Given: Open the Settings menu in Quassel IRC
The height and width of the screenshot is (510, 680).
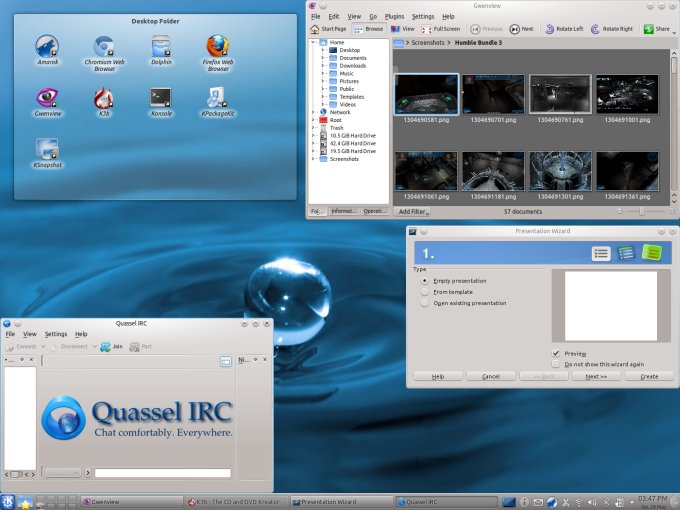Looking at the screenshot, I should pyautogui.click(x=56, y=334).
